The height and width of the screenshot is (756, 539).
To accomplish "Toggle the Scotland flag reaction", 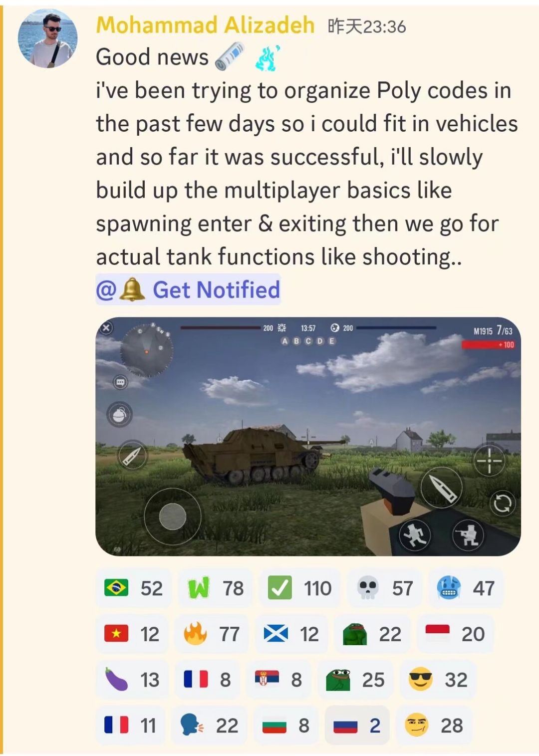I will point(291,634).
